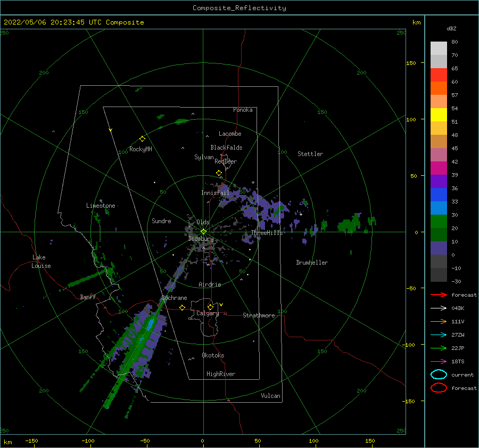Click the 100 tick on right vertical axis
The width and height of the screenshot is (479, 448).
point(411,119)
